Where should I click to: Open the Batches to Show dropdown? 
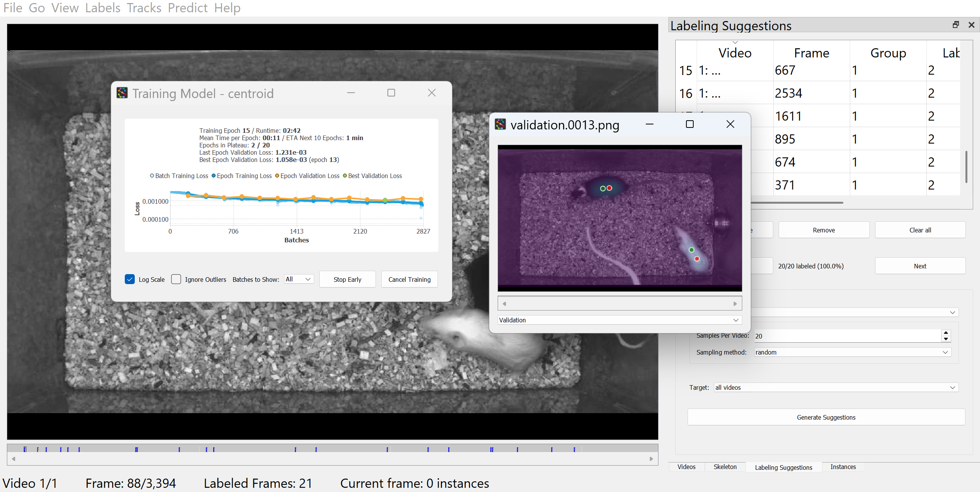(299, 279)
